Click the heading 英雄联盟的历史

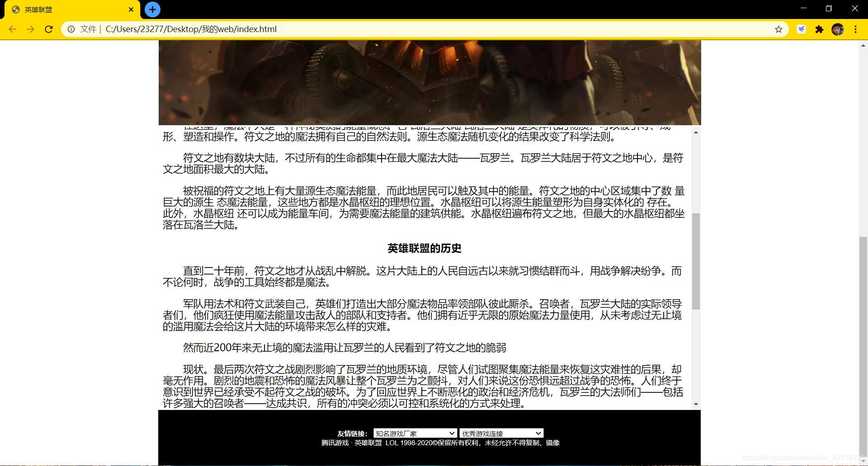point(425,248)
